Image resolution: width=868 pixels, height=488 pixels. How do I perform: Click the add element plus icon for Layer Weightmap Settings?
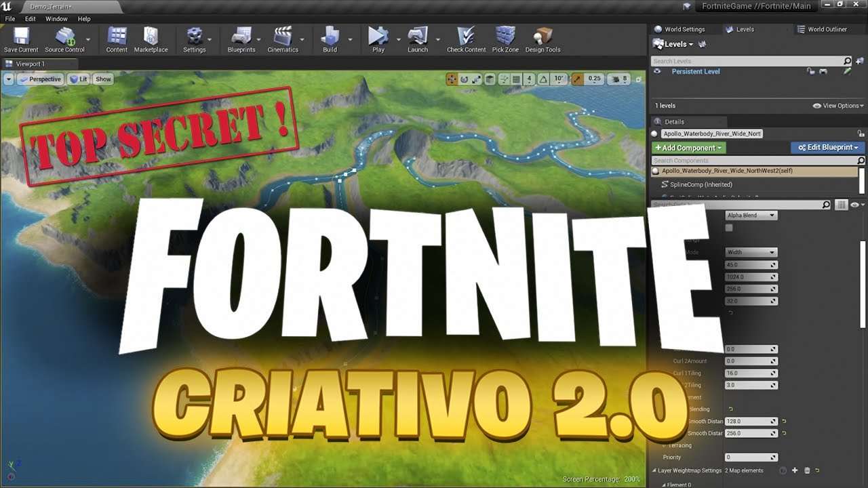click(x=795, y=470)
